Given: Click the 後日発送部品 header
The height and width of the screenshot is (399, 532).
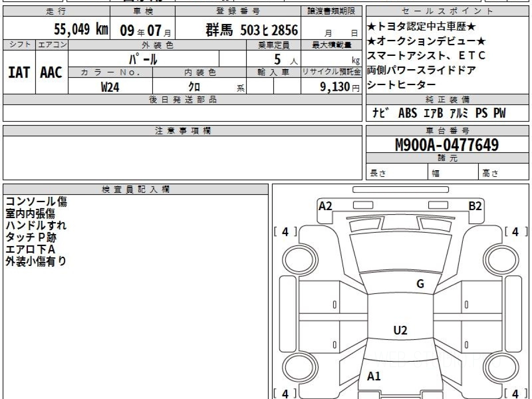Looking at the screenshot, I should point(182,100).
